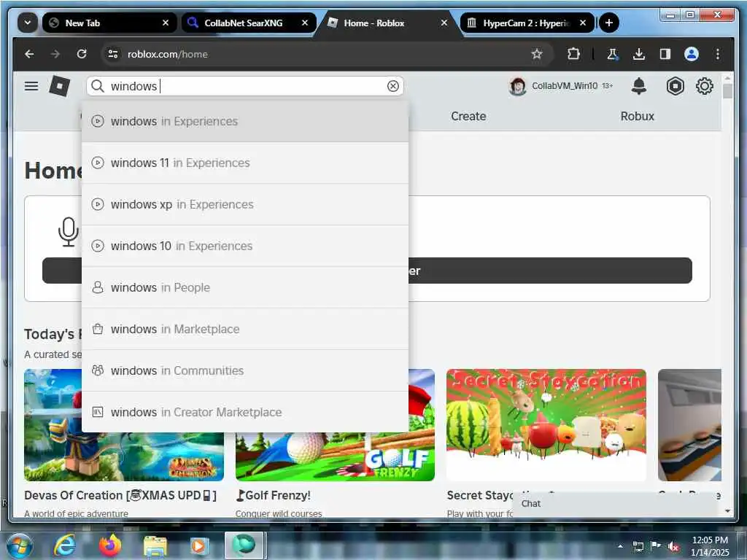Close the HyperCam 2 tab

(583, 23)
